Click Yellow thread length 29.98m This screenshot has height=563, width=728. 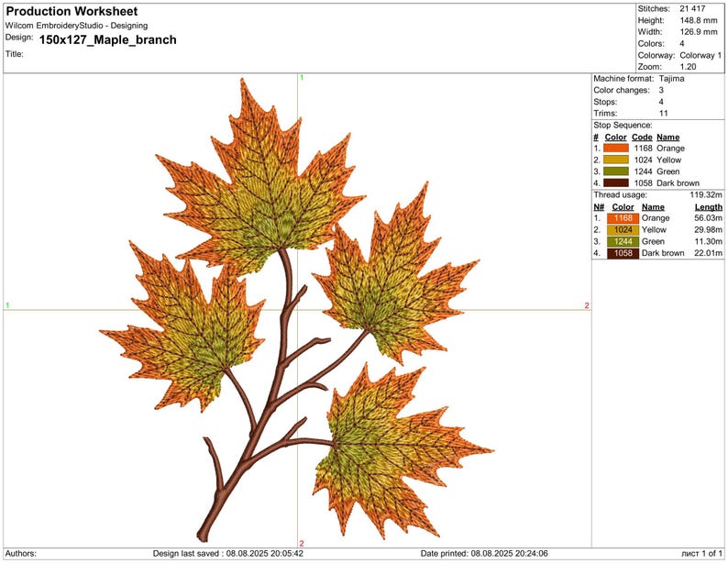coord(708,230)
